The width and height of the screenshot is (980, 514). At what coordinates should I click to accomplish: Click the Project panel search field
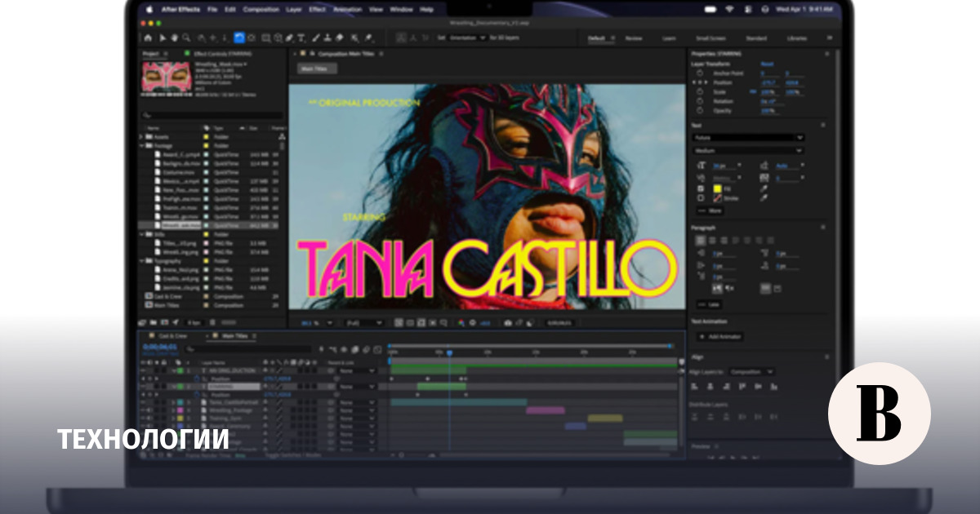click(213, 116)
